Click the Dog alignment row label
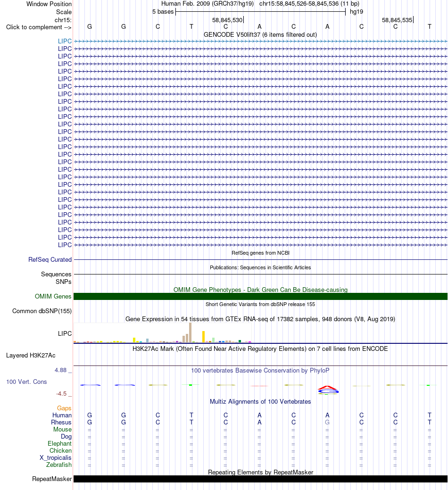The image size is (448, 490). coord(66,437)
